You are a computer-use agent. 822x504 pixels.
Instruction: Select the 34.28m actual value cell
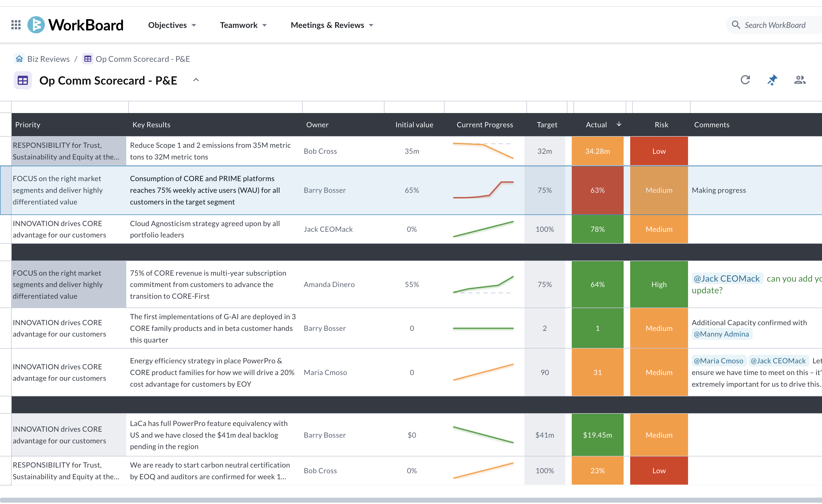[597, 151]
